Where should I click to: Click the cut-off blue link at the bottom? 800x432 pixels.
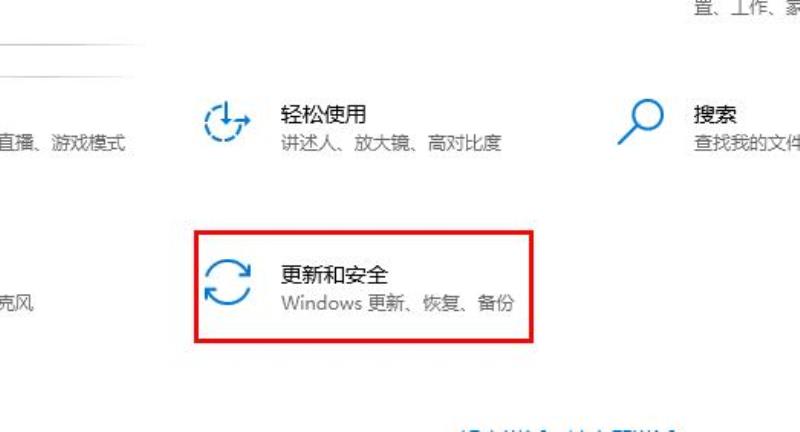pos(566,430)
